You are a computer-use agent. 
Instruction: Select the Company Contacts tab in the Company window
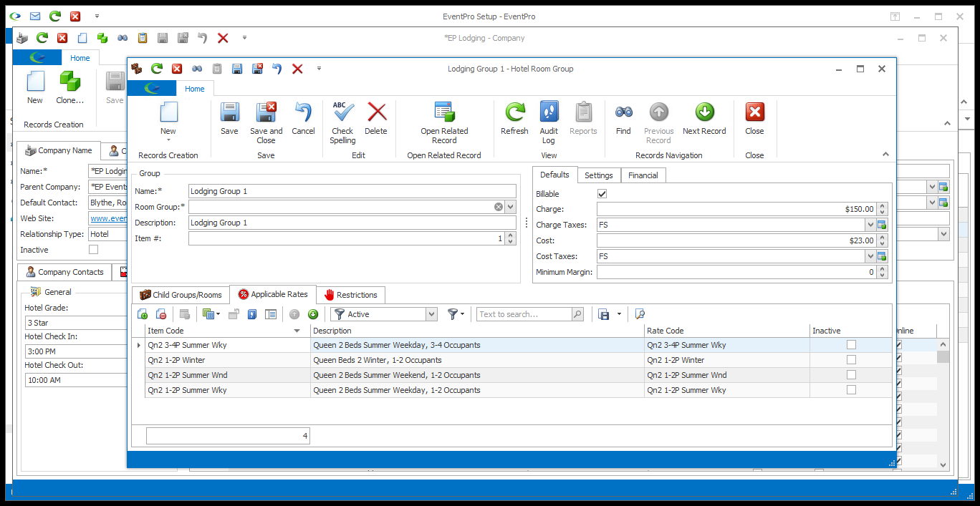64,272
